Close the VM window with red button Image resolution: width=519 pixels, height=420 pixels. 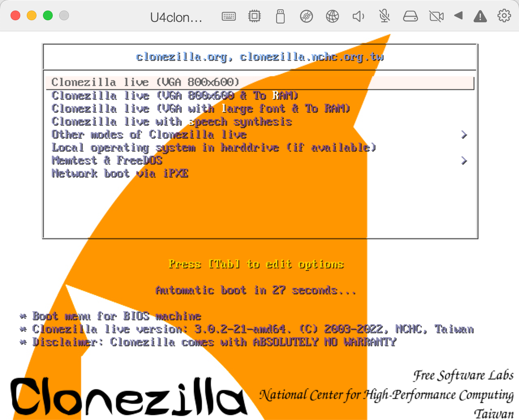point(15,15)
